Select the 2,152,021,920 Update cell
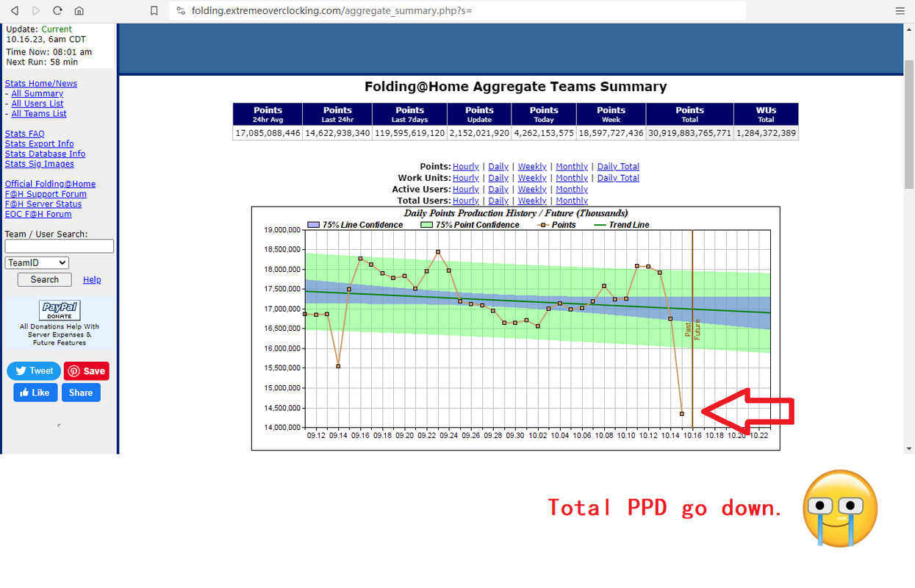The height and width of the screenshot is (588, 915). click(x=479, y=133)
